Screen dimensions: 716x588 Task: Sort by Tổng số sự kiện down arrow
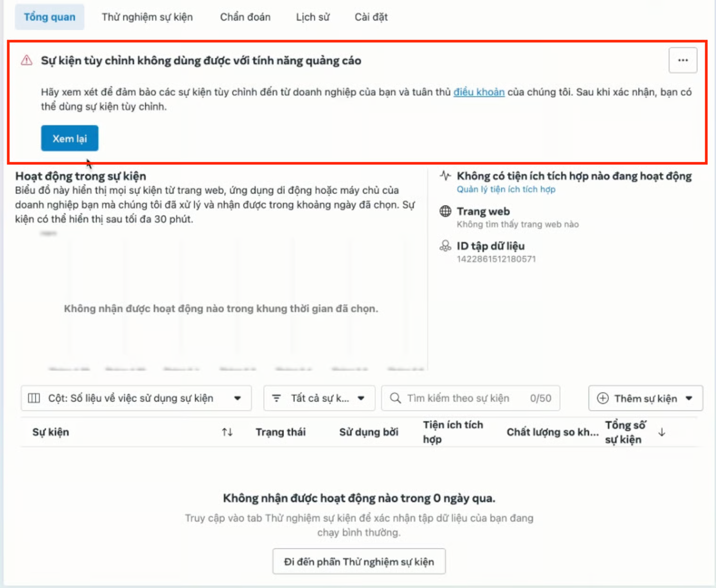click(662, 432)
